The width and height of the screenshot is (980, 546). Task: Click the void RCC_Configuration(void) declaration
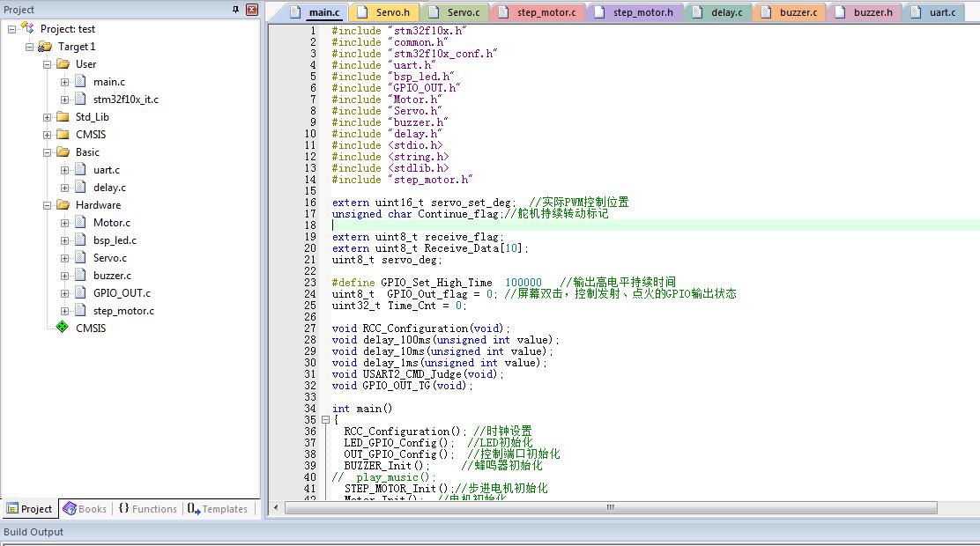point(420,328)
